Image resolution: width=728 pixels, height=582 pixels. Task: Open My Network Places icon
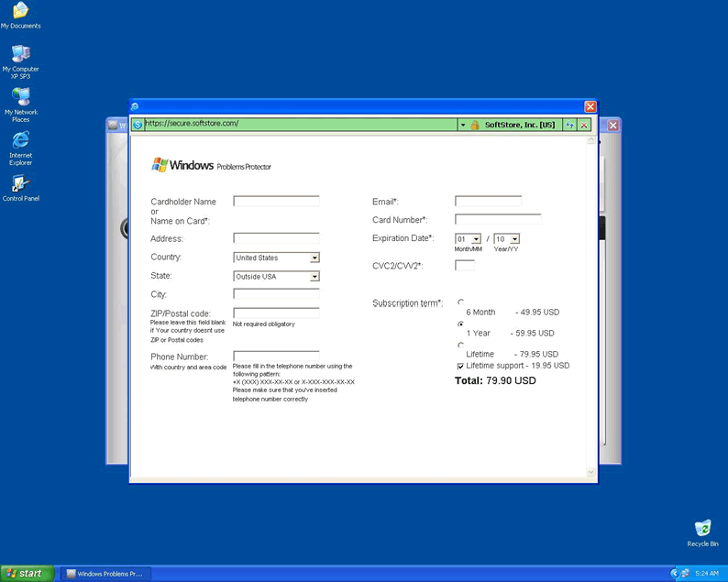tap(20, 97)
